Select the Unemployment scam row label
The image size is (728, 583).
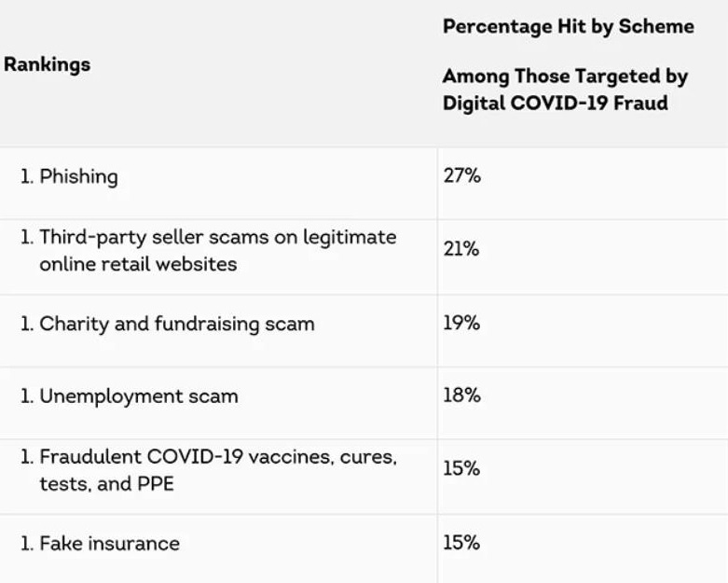pyautogui.click(x=138, y=396)
